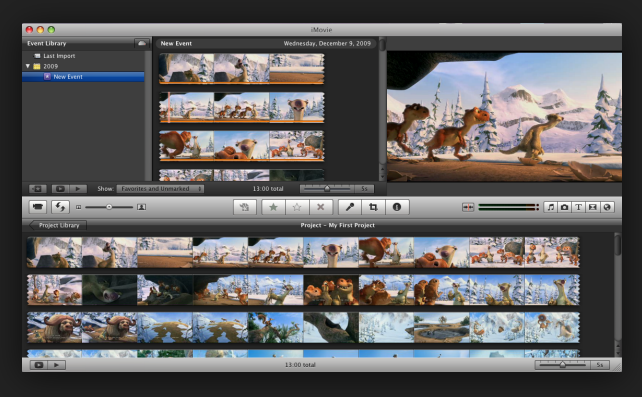This screenshot has width=642, height=397.
Task: Play event from beginning button
Action: [78, 189]
